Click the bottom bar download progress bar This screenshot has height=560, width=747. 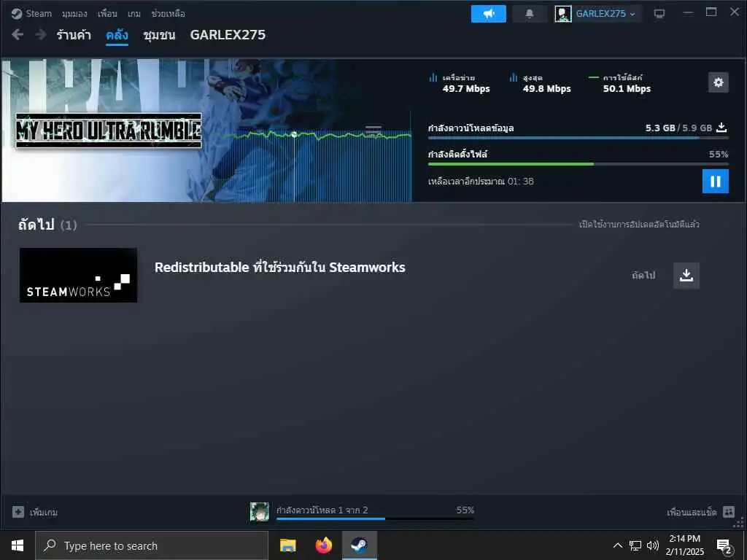[375, 518]
